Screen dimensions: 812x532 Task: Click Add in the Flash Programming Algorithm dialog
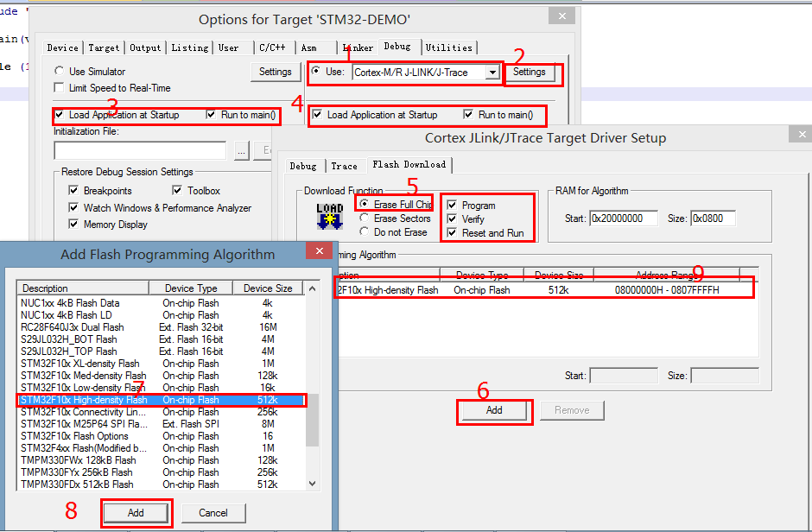[x=136, y=513]
